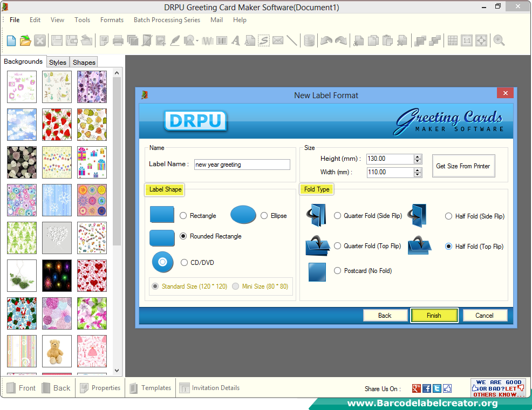Click the Undo arrow icon

[326, 40]
